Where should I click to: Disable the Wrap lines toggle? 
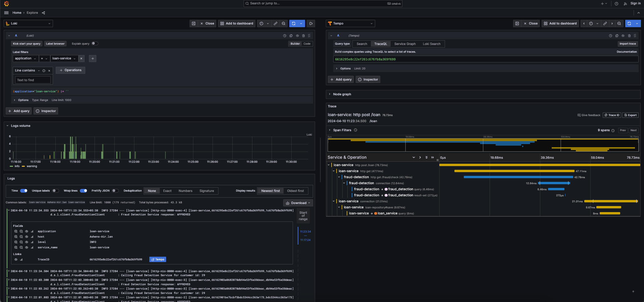tap(83, 191)
